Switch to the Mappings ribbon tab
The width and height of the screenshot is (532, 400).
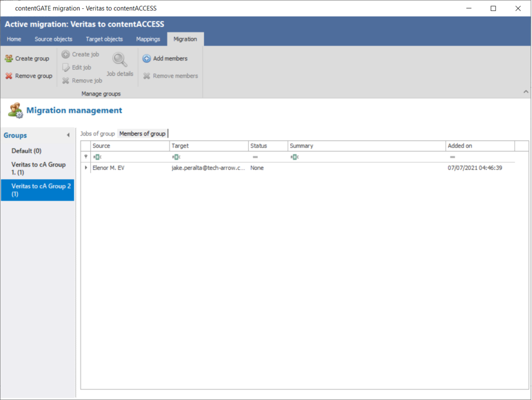click(148, 39)
